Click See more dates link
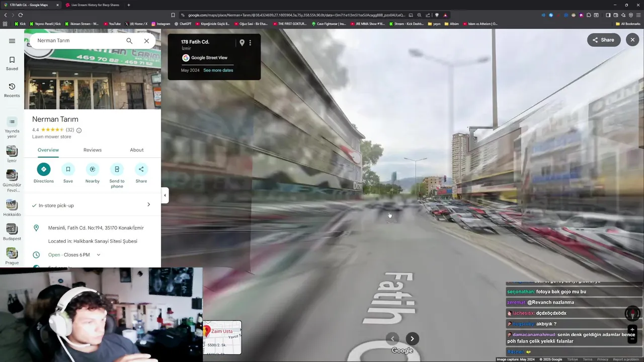This screenshot has width=644, height=362. (x=218, y=70)
